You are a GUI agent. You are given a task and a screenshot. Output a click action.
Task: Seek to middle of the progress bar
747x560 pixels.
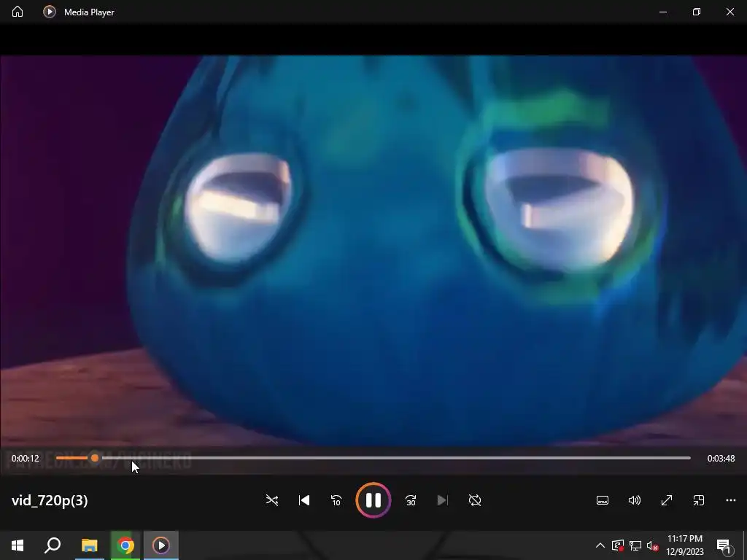tap(373, 458)
